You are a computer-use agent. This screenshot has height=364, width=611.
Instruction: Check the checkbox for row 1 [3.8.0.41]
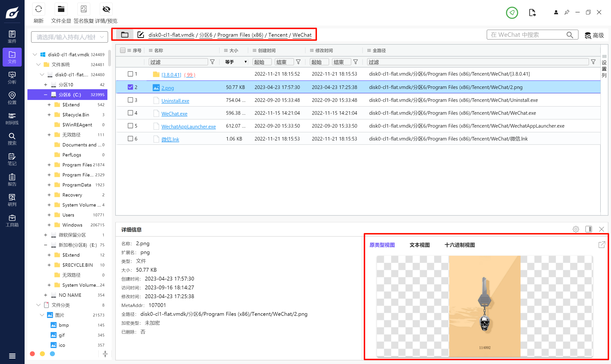(130, 74)
